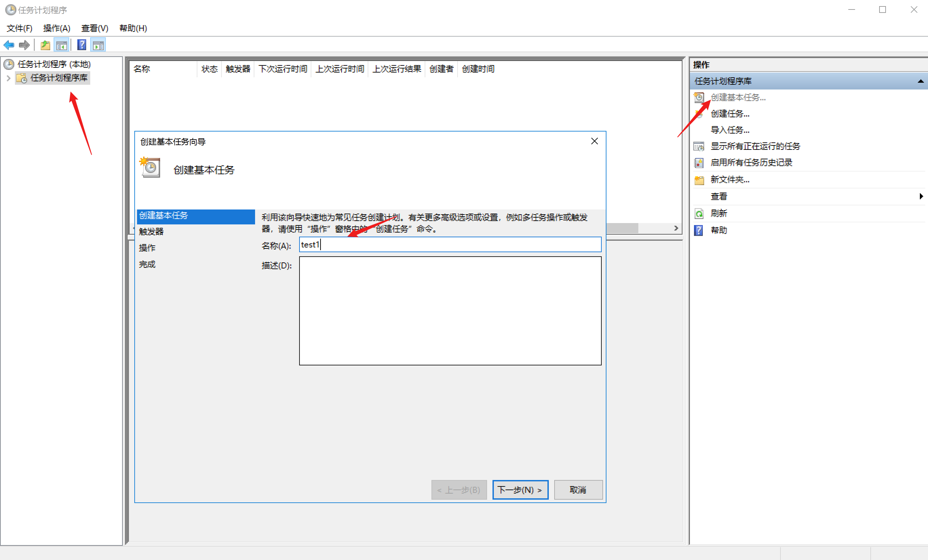Click the 上一步(B) button
The height and width of the screenshot is (560, 928).
459,489
